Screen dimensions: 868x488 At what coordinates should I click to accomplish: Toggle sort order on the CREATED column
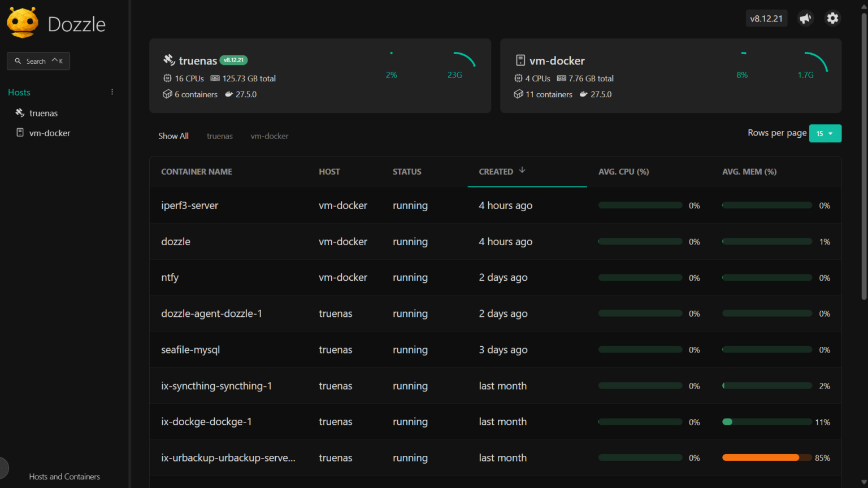501,171
